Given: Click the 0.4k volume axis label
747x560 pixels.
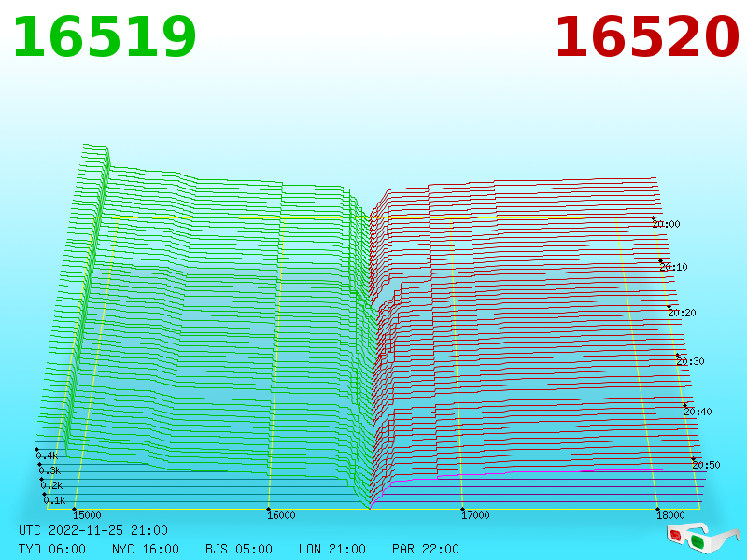Looking at the screenshot, I should (x=47, y=455).
